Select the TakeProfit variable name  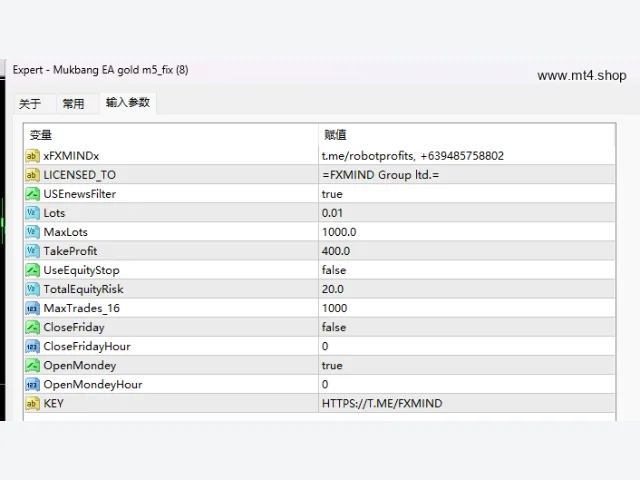pos(70,251)
